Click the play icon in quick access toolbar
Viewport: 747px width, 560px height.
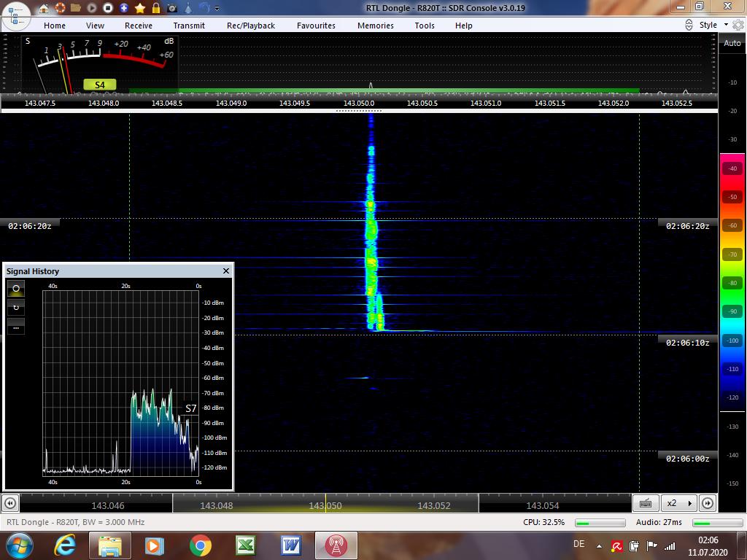click(92, 7)
